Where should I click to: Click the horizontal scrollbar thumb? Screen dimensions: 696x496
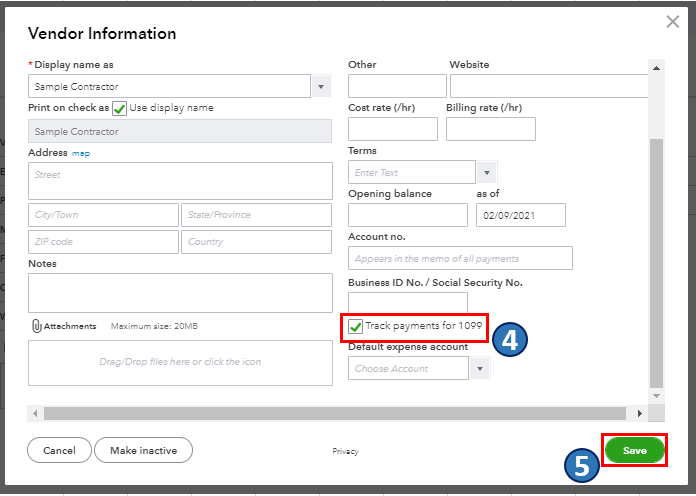[335, 413]
